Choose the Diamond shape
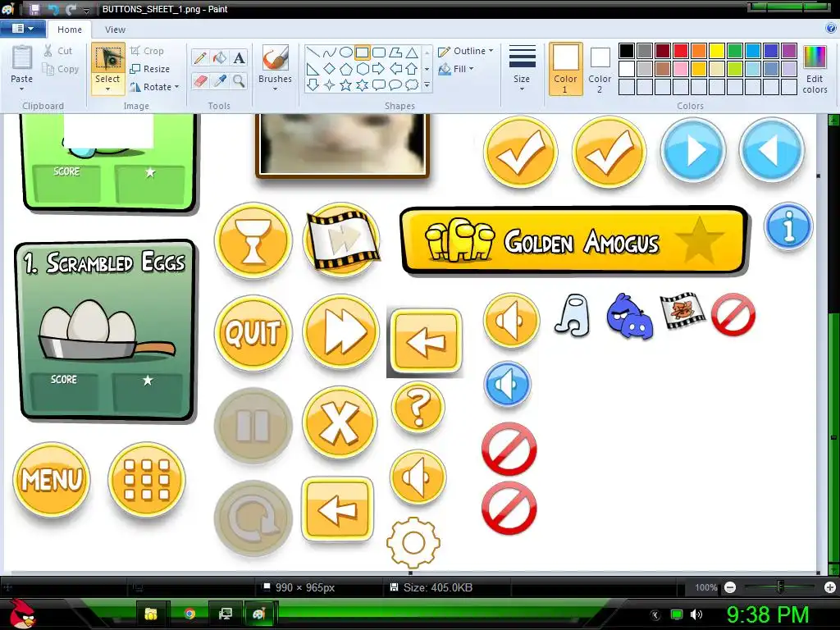 click(330, 69)
